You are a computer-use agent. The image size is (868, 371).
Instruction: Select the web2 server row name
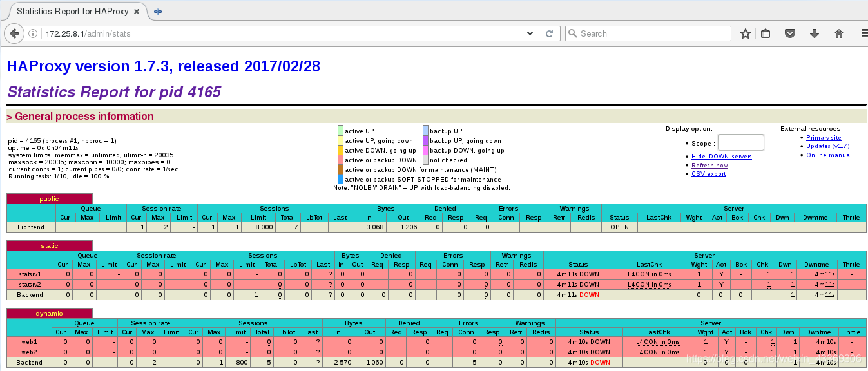pyautogui.click(x=29, y=352)
